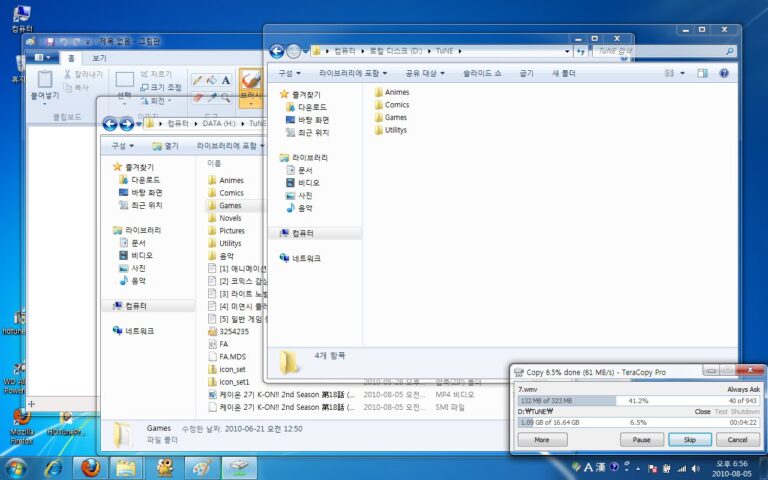Click Internet Explorer icon in taskbar
Viewport: 768px width, 480px height.
[53, 468]
